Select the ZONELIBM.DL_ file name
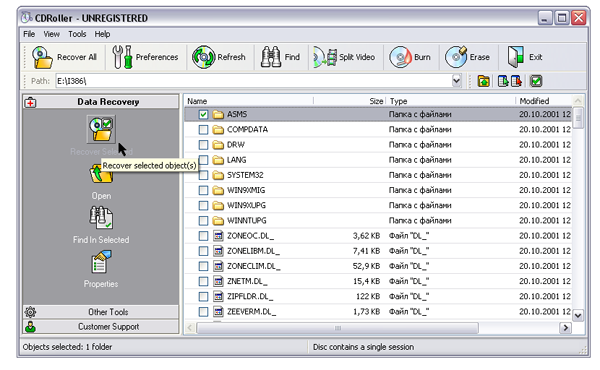Viewport: 600px width, 370px height. click(x=253, y=251)
